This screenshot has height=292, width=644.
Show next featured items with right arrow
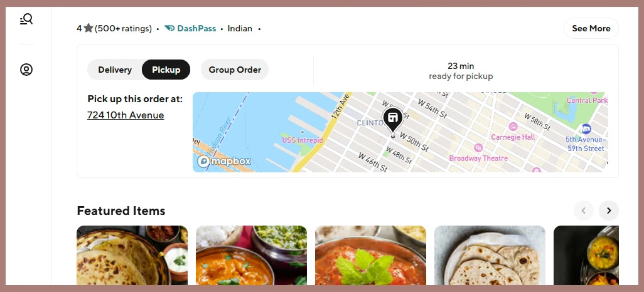[609, 211]
